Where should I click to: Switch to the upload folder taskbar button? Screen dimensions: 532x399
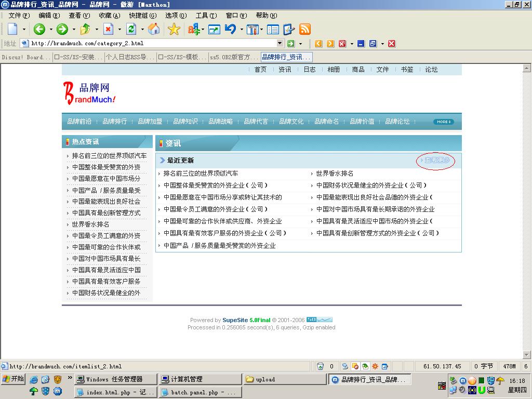pos(285,379)
